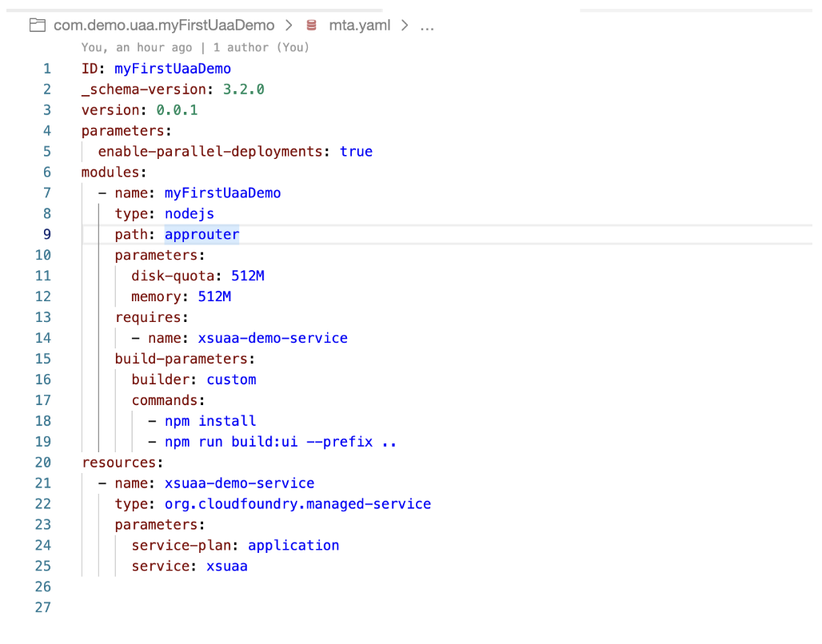This screenshot has width=822, height=644.
Task: Click the xsuaa-demo-service name under requires
Action: click(x=273, y=338)
